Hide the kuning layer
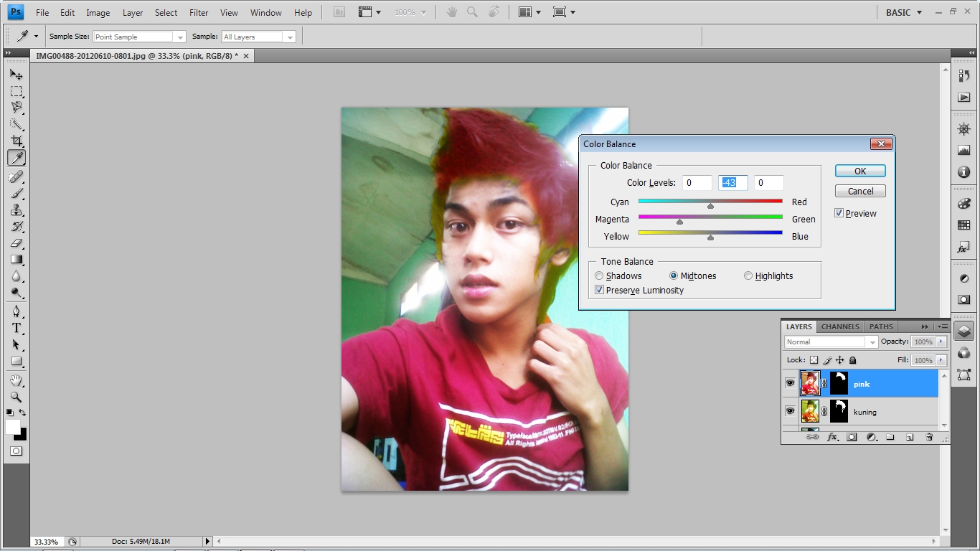Viewport: 980px width, 551px height. coord(790,411)
